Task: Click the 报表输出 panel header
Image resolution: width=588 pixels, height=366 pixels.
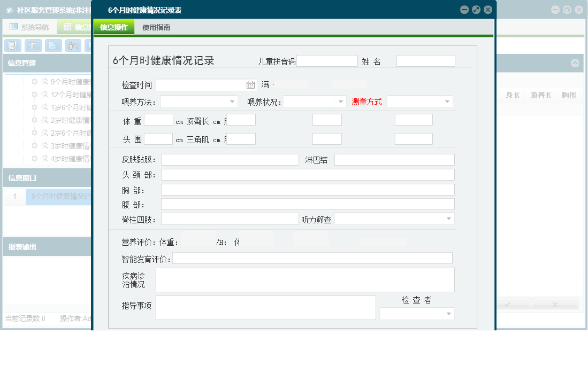Action: 47,247
